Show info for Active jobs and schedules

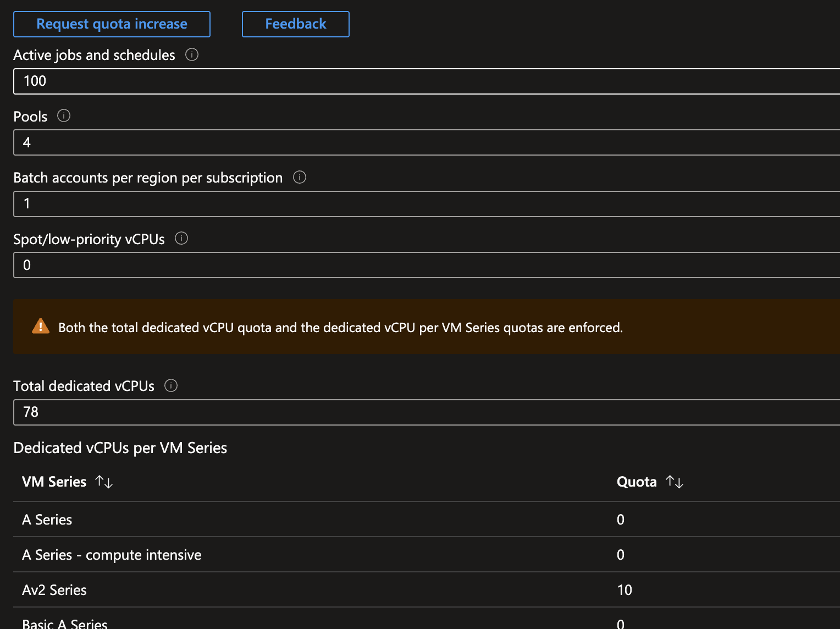(x=192, y=54)
